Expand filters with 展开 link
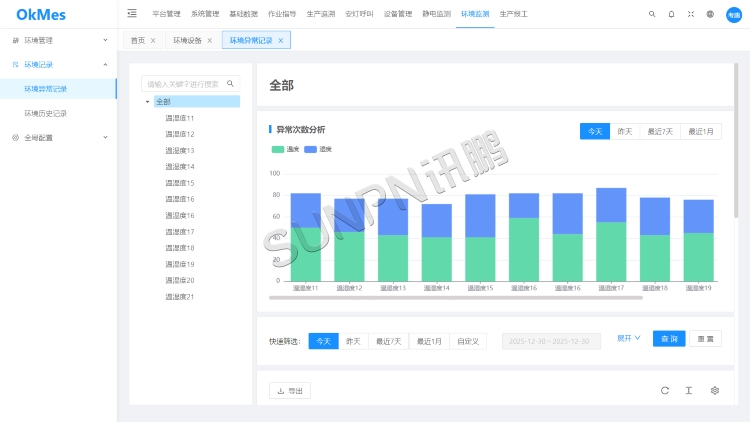The width and height of the screenshot is (750, 422). click(629, 338)
